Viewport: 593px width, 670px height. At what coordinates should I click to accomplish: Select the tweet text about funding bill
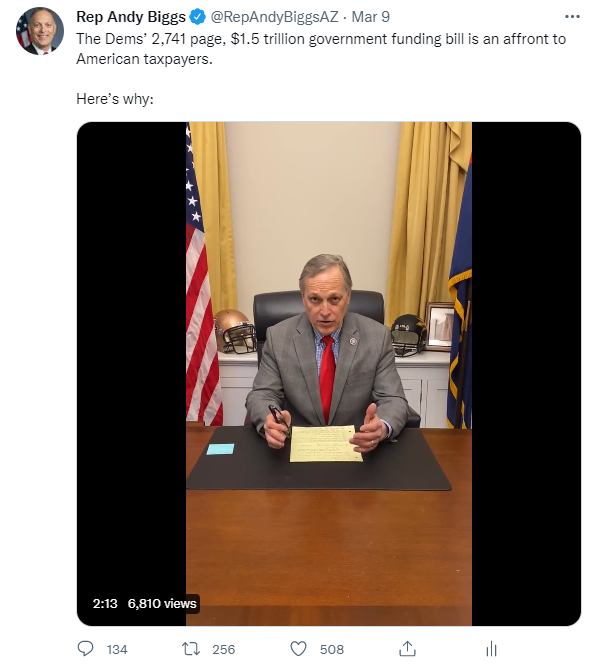(321, 49)
